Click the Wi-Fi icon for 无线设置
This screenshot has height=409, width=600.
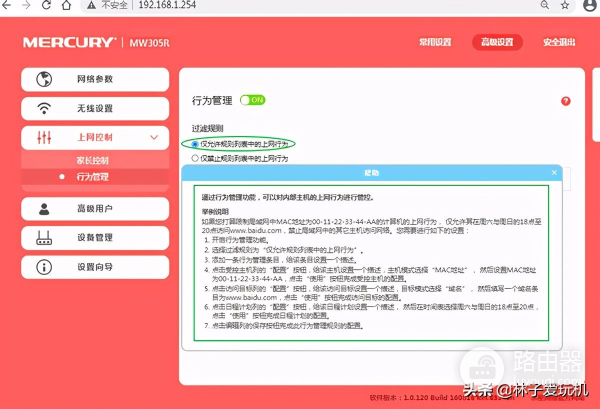pyautogui.click(x=44, y=108)
